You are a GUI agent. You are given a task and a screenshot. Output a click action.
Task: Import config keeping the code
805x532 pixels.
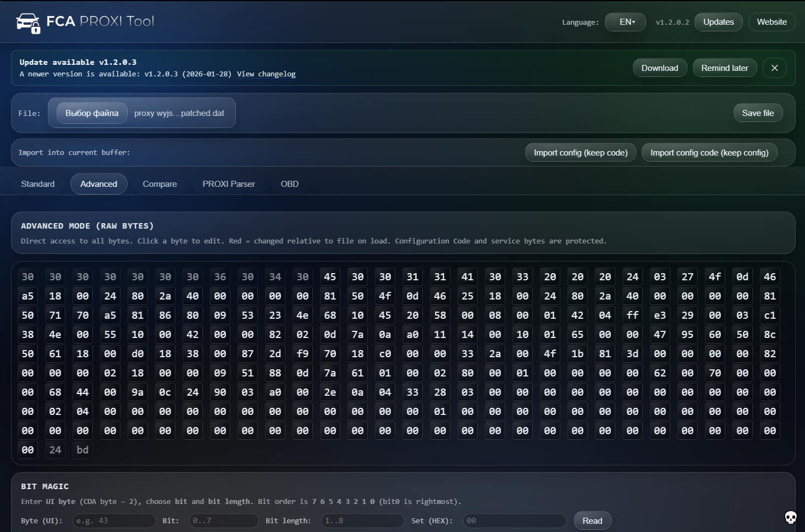580,152
